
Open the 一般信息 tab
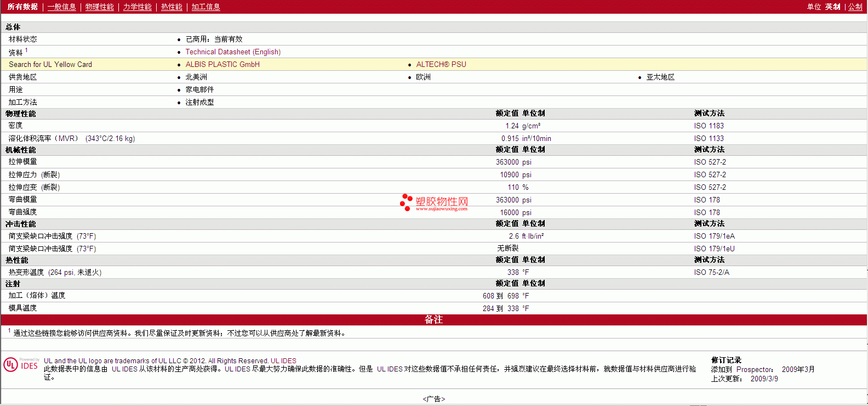tap(62, 7)
